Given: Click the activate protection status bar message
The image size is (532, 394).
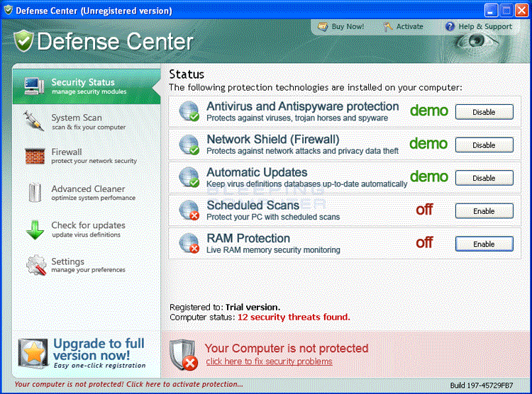Looking at the screenshot, I should coord(128,385).
